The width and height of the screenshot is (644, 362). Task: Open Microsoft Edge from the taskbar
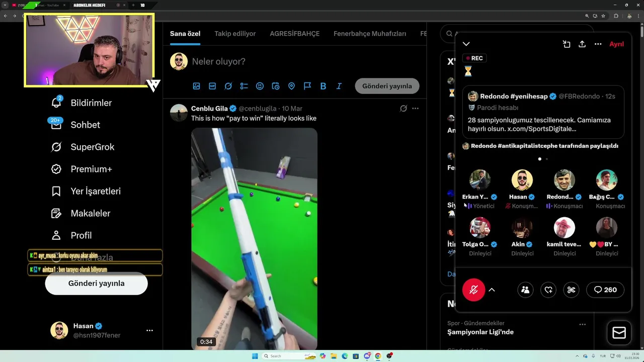pyautogui.click(x=345, y=356)
